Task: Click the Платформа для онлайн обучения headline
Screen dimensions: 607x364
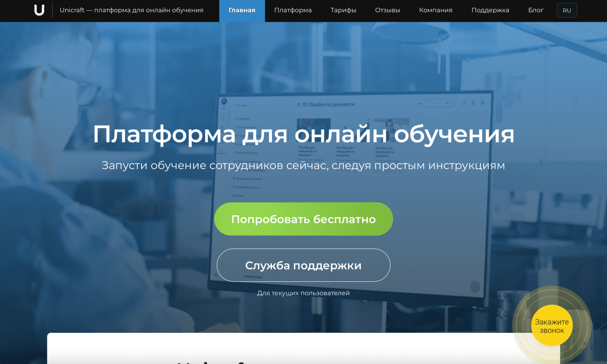Action: coord(303,134)
